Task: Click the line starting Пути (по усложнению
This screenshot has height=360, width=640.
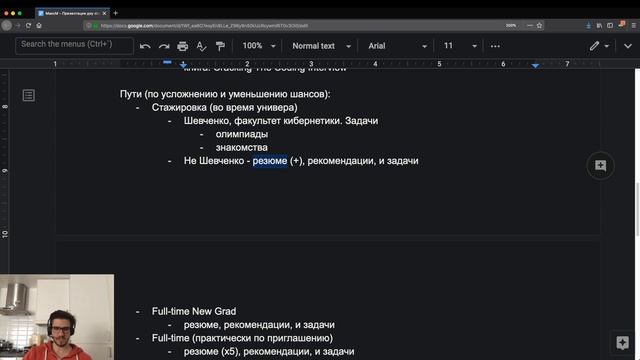Action: [x=225, y=94]
